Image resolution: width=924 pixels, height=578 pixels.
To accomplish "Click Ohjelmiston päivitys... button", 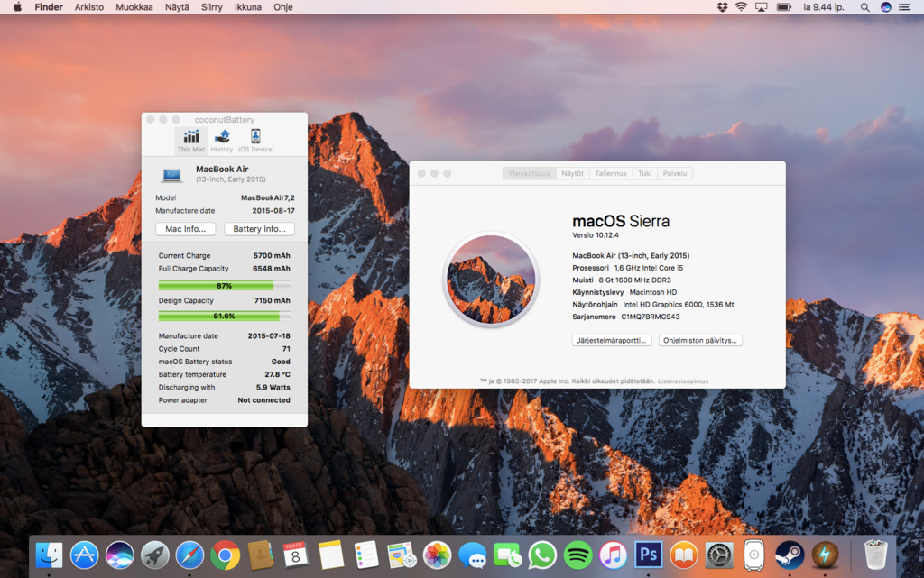I will tap(700, 340).
